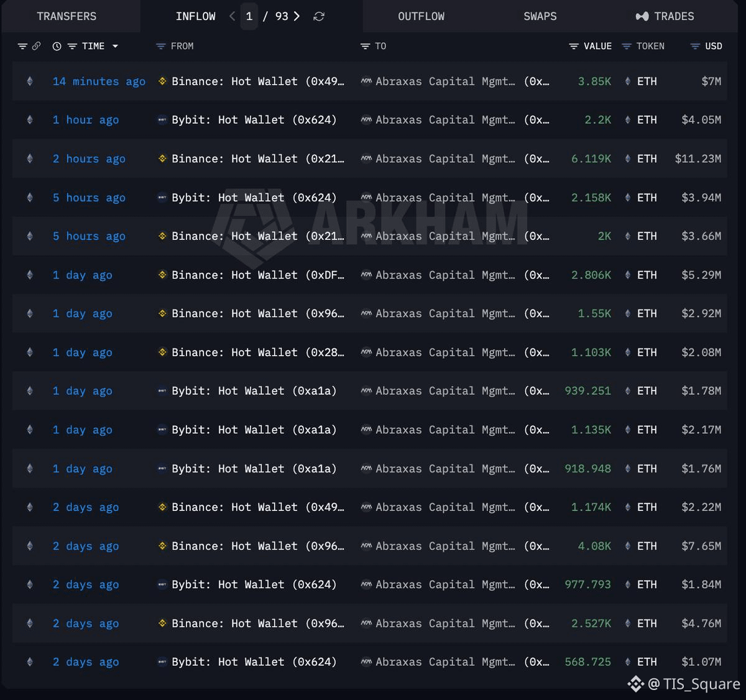Click Abraxas Capital Mgmt in $1.07M row
The image size is (746, 700).
[445, 662]
